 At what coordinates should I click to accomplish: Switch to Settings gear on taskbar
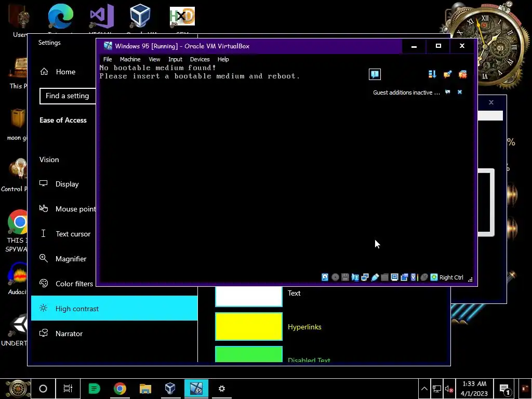coord(221,389)
